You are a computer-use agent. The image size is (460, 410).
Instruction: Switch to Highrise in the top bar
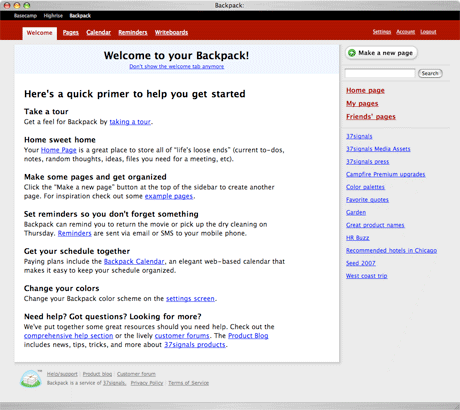[53, 16]
